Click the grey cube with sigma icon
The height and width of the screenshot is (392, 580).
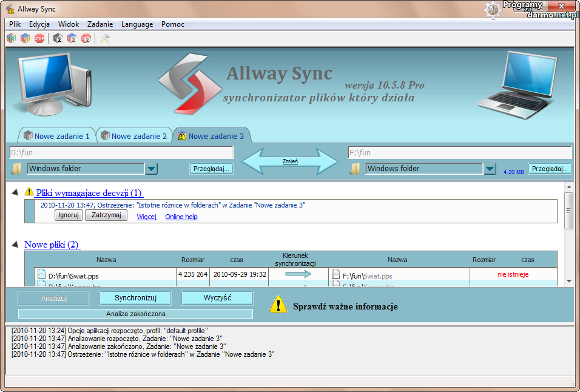click(x=58, y=38)
